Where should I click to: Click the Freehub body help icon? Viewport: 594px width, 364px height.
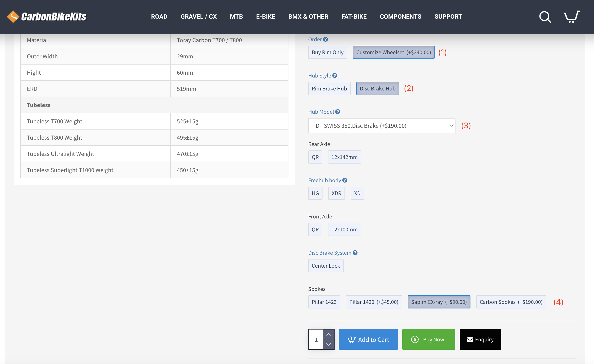click(345, 180)
